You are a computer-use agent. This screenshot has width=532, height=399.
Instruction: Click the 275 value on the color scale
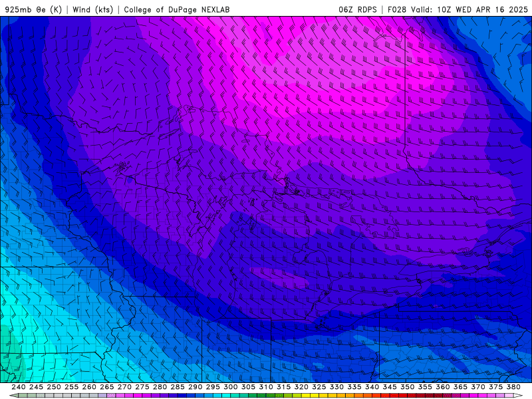[x=142, y=387]
